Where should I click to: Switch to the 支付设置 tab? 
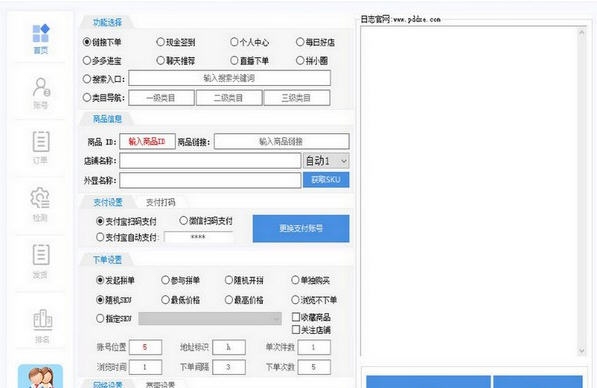click(108, 202)
